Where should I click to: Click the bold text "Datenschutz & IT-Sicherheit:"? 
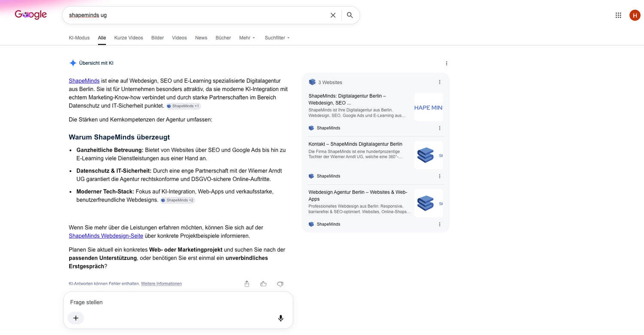(x=114, y=171)
